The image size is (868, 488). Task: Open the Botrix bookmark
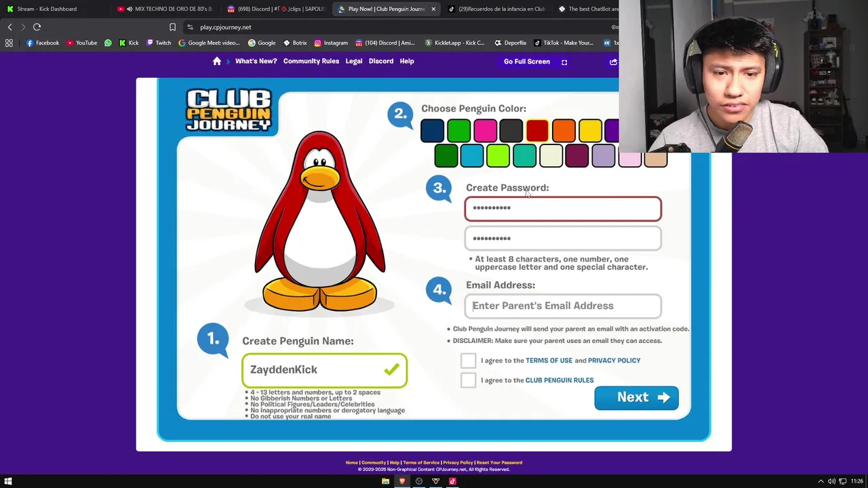click(x=295, y=43)
